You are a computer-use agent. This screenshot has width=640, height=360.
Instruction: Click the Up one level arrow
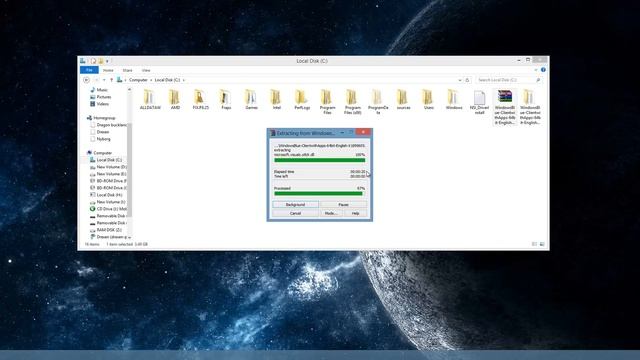click(x=111, y=80)
